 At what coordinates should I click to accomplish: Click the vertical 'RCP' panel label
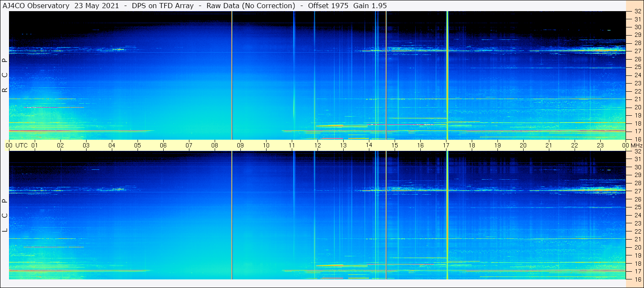tap(5, 75)
